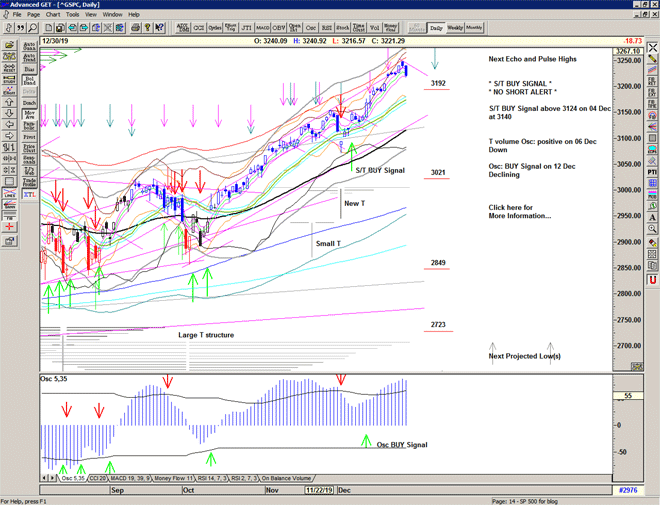The image size is (660, 505).
Task: Click the OBV toolbar icon
Action: [x=278, y=28]
